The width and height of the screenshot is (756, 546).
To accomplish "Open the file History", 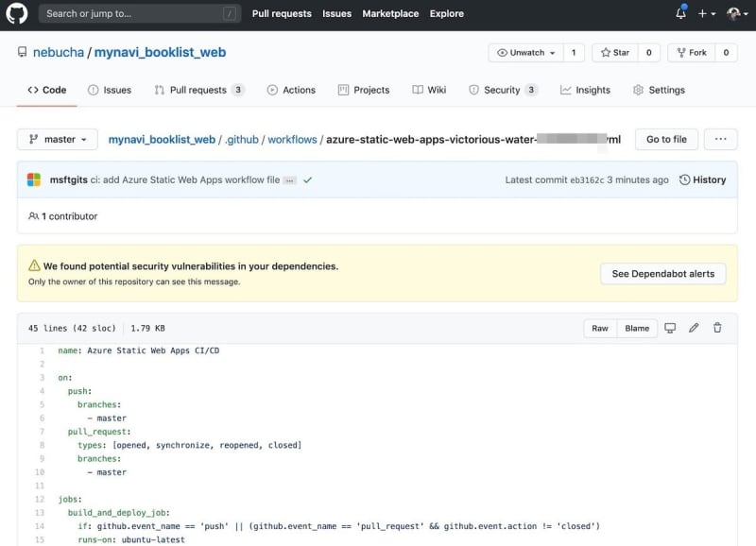I will [x=702, y=179].
